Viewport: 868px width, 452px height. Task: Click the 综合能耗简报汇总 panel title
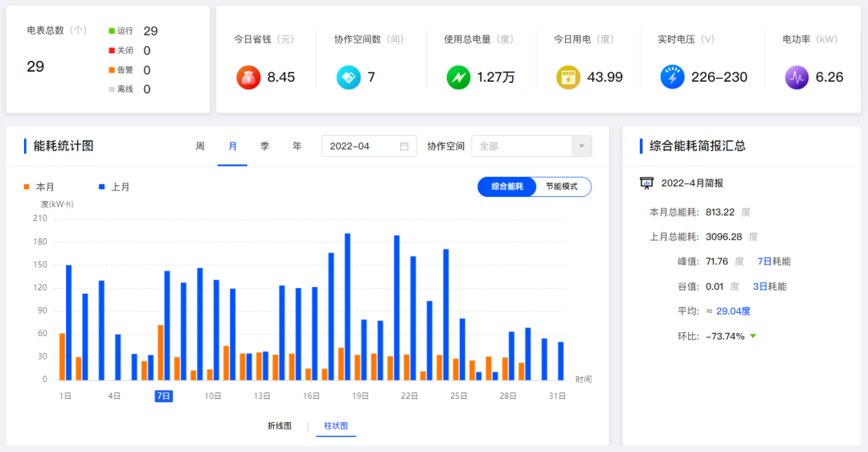coord(698,146)
